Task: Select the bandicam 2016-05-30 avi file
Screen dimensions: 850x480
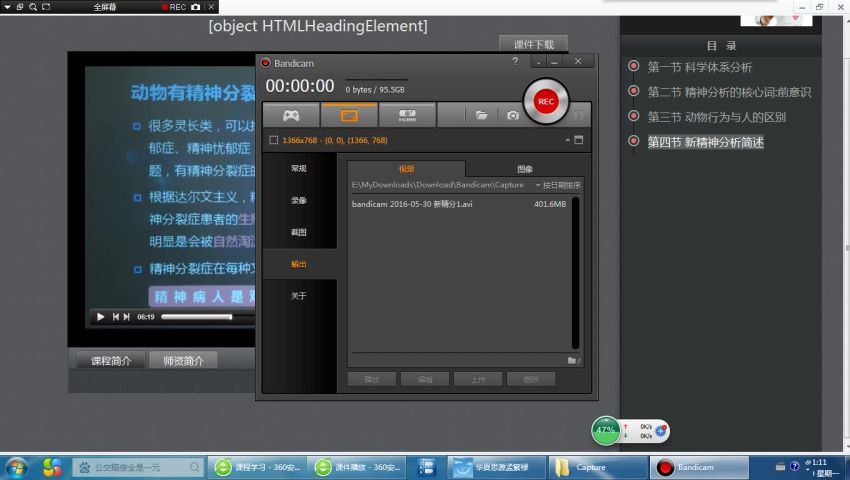Action: [412, 204]
